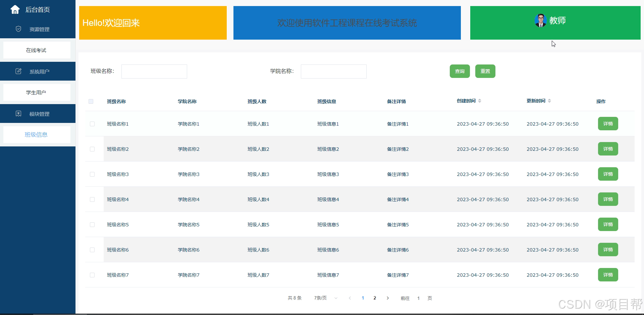Image resolution: width=644 pixels, height=315 pixels.
Task: Click cell 学院名称1 in the table
Action: [189, 124]
